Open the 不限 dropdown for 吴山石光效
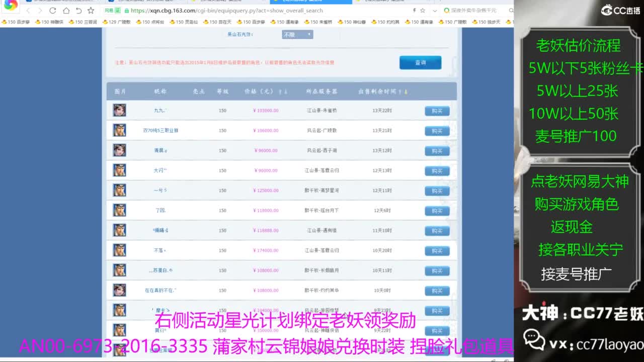The height and width of the screenshot is (362, 644). click(x=297, y=35)
